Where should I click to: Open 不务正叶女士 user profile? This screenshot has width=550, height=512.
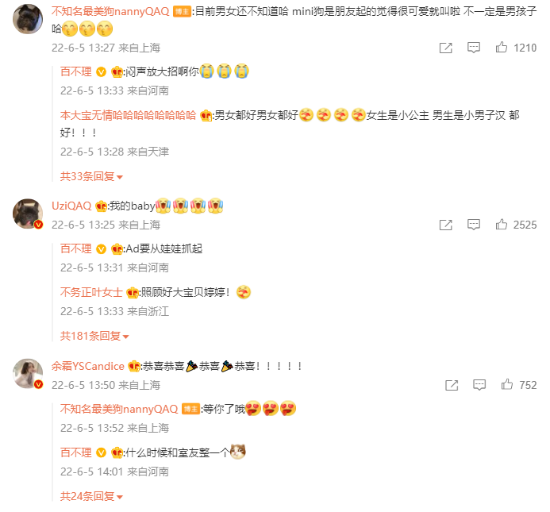91,292
